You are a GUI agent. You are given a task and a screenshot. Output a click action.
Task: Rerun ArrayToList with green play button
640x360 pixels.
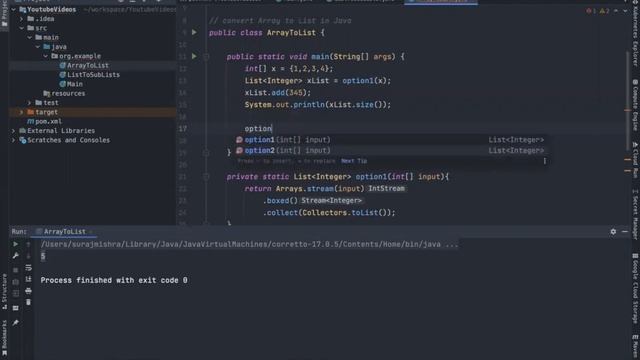coord(16,244)
